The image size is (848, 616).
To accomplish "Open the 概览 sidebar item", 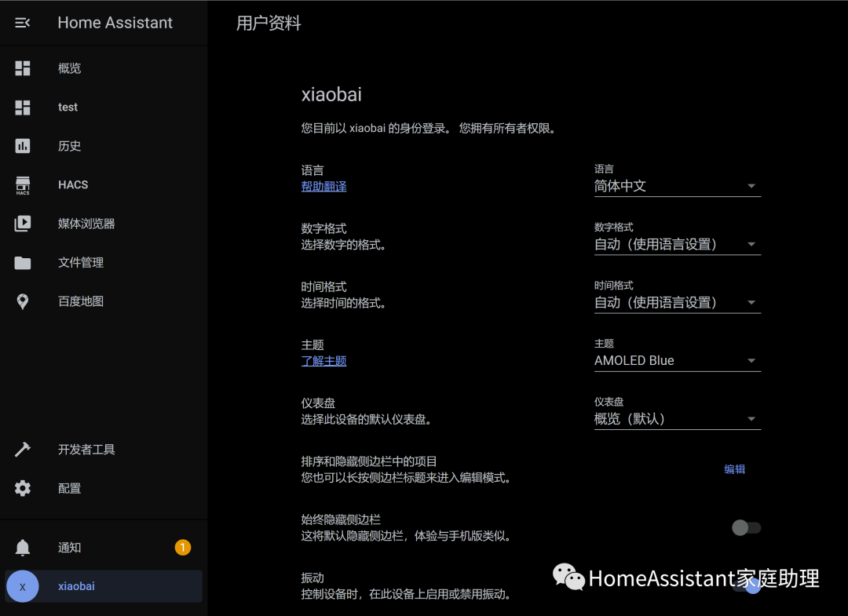I will coord(104,68).
